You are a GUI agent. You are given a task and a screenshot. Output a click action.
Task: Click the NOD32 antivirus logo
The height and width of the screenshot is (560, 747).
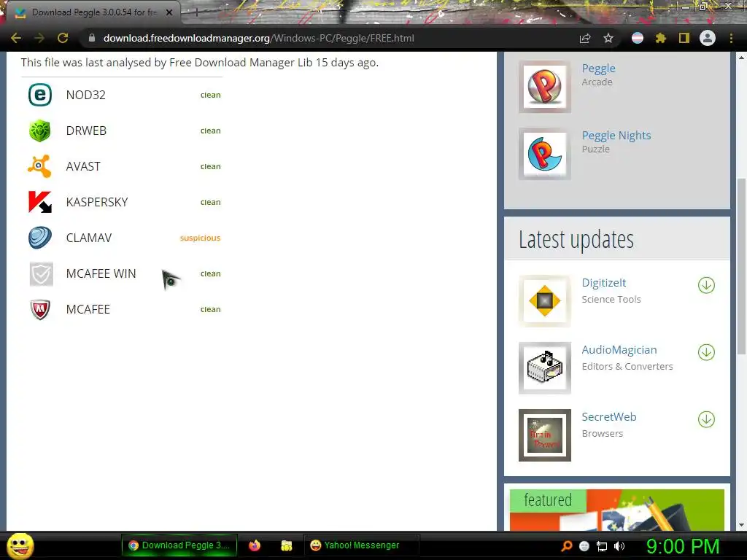(x=40, y=95)
